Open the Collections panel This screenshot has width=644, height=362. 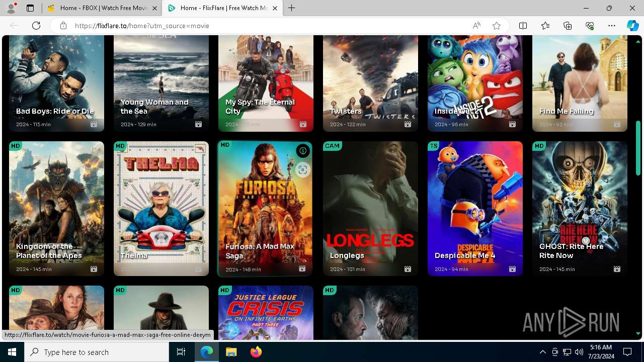pyautogui.click(x=568, y=26)
